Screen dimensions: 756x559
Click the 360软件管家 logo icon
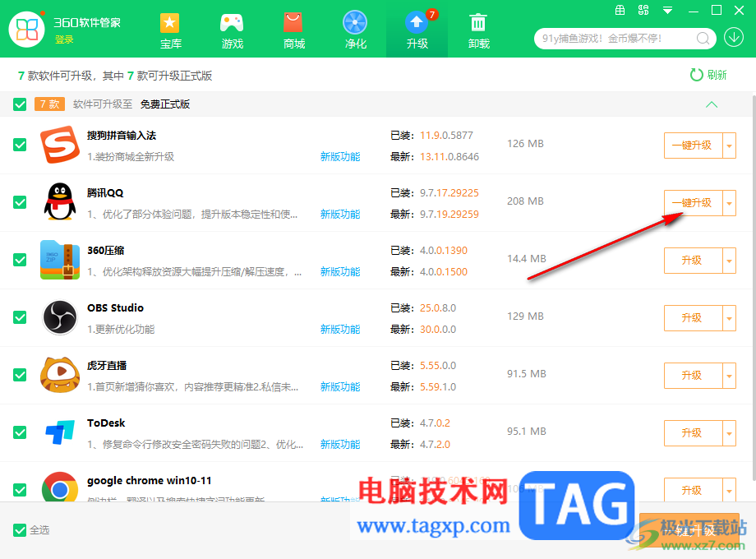pyautogui.click(x=26, y=30)
